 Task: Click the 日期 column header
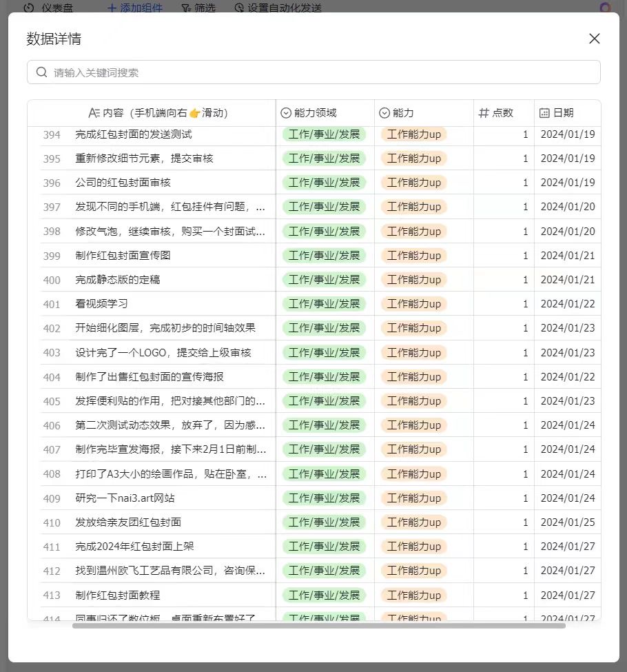(x=568, y=113)
